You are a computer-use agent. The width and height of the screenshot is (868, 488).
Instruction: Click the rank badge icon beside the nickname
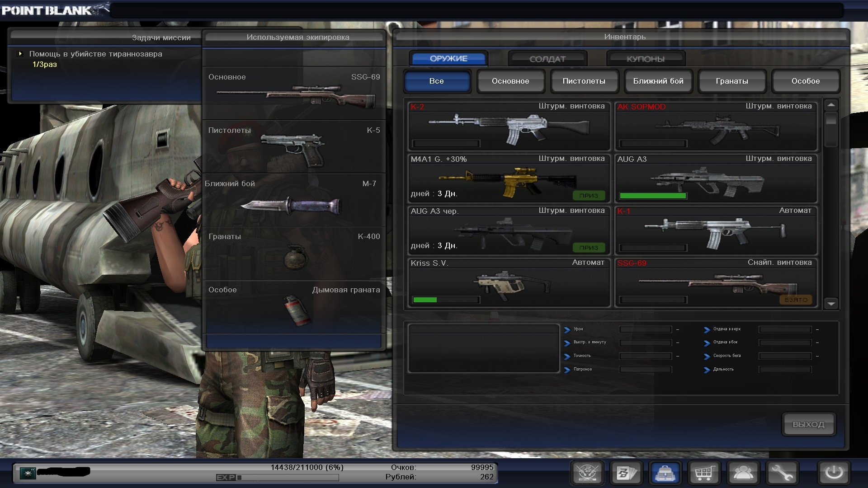pos(28,473)
